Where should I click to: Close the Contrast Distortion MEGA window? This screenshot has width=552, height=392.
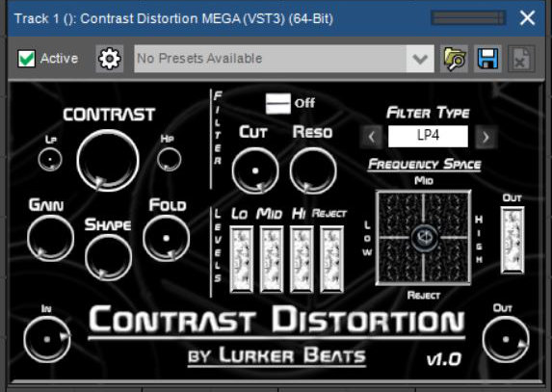coord(527,17)
